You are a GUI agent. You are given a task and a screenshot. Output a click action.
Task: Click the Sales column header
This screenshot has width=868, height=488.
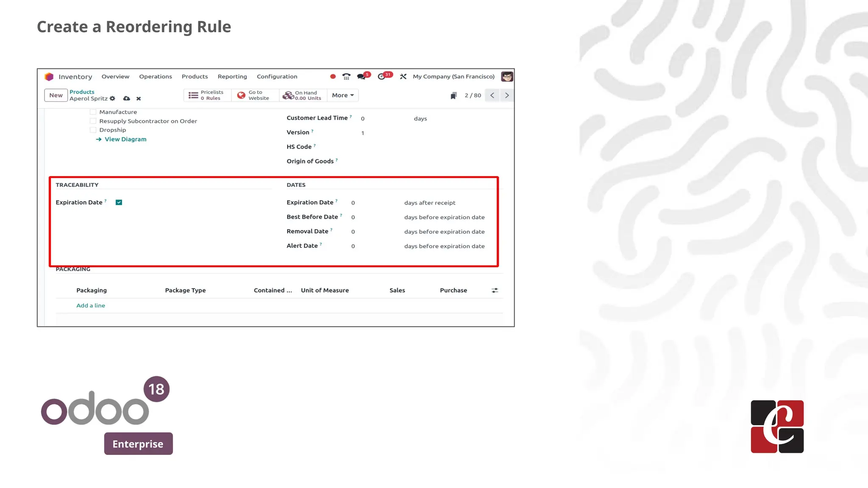pyautogui.click(x=397, y=290)
